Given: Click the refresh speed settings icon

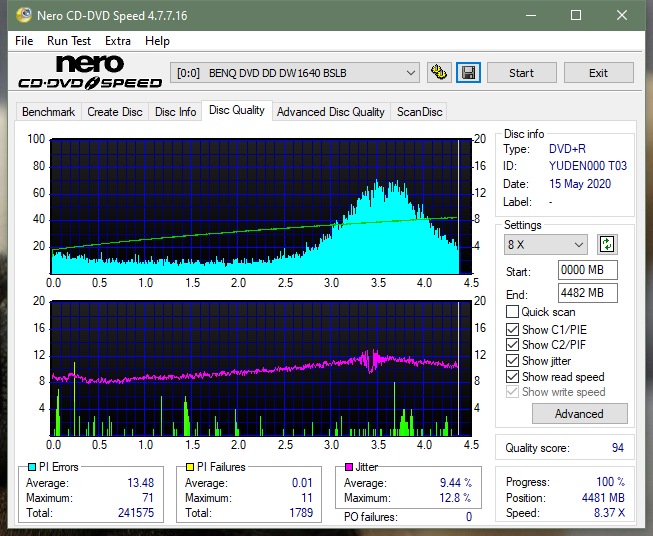Looking at the screenshot, I should (607, 244).
